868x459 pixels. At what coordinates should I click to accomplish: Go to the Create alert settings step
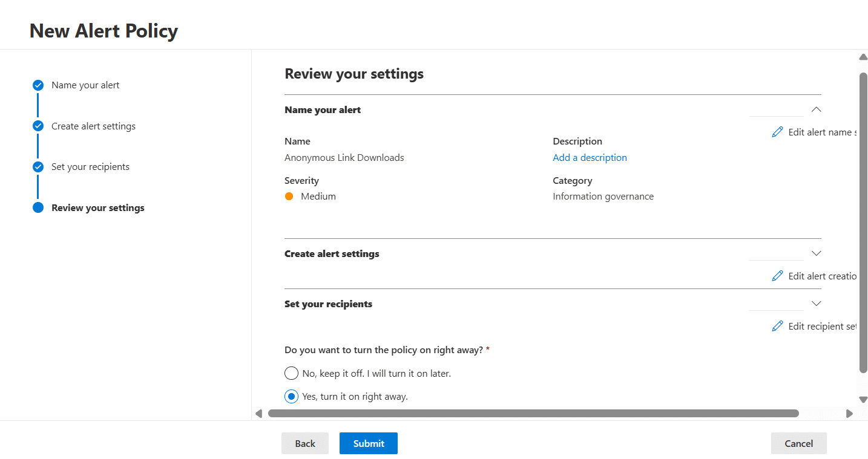pyautogui.click(x=93, y=126)
